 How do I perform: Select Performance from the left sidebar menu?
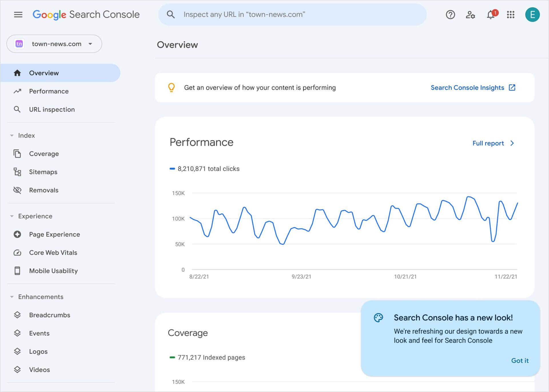coord(49,91)
